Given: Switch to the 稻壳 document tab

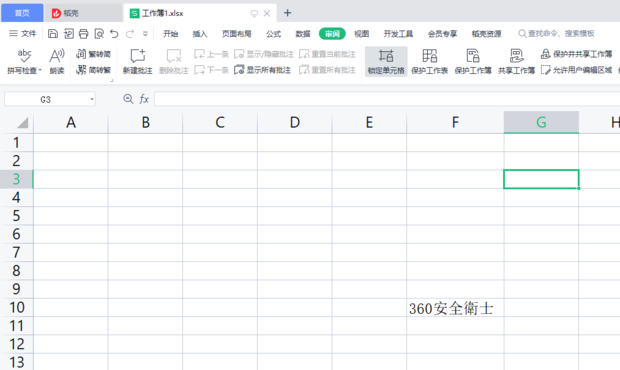Looking at the screenshot, I should [83, 13].
